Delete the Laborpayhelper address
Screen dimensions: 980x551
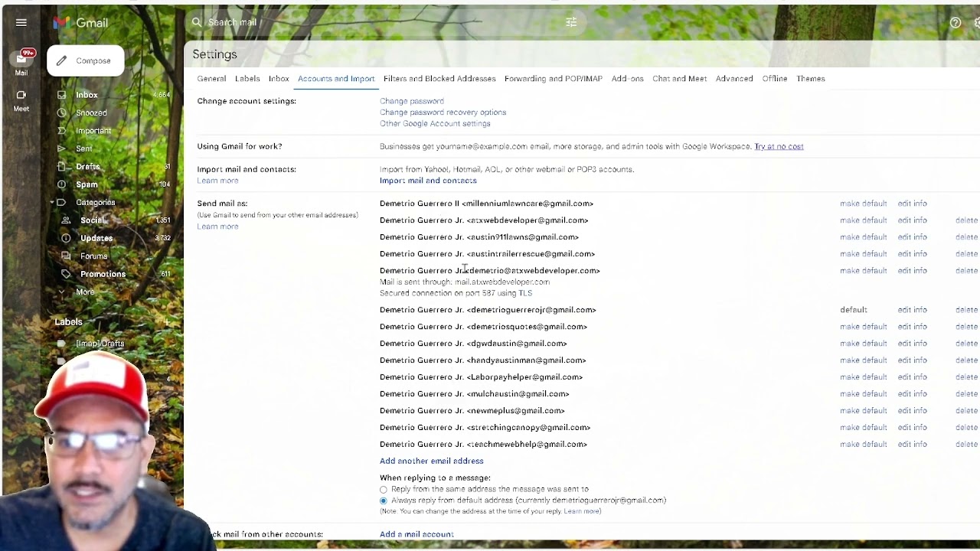[966, 377]
